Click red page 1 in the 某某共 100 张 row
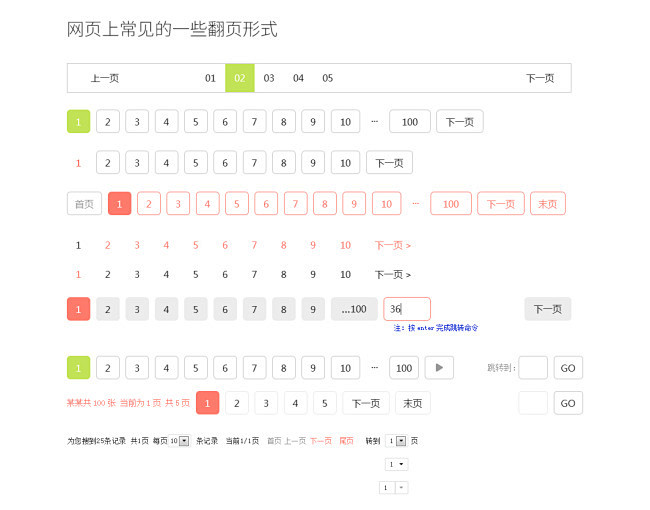Viewport: 650px width, 510px height. pyautogui.click(x=207, y=403)
